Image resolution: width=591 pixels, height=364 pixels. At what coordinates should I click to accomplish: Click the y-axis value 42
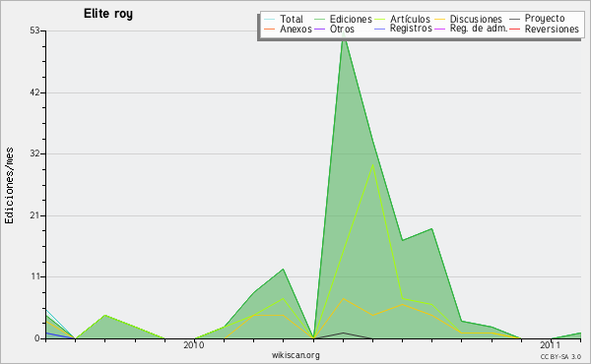tap(34, 92)
